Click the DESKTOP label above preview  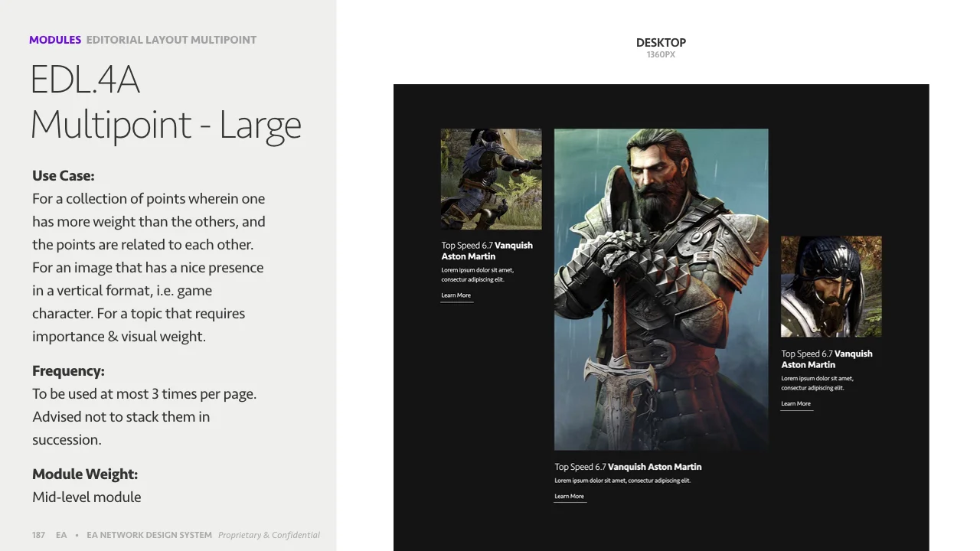tap(661, 43)
